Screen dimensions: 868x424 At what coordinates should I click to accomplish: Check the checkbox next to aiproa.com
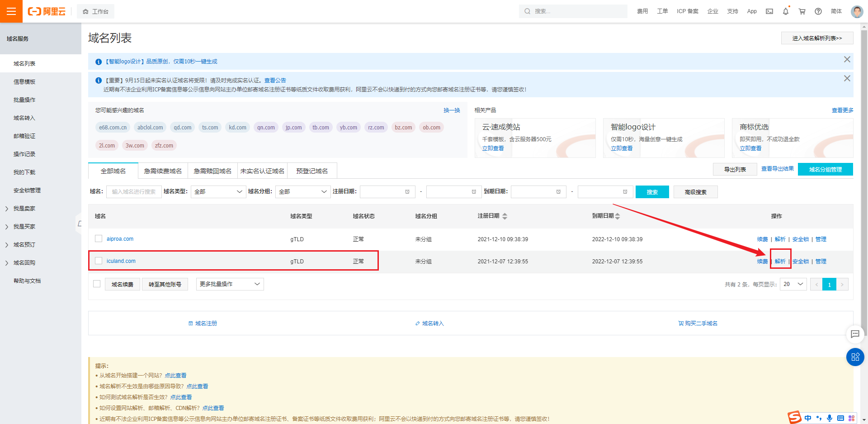coord(98,239)
